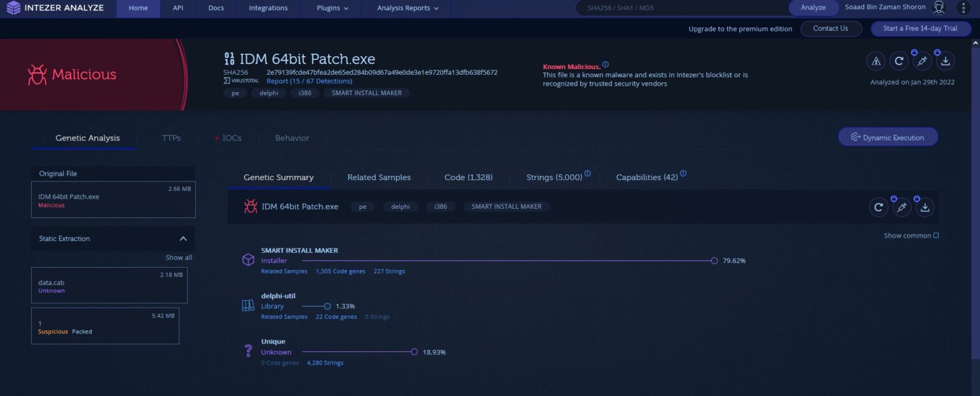Click the reanalyze icon in the Genetic Summary row
980x396 pixels.
click(879, 207)
